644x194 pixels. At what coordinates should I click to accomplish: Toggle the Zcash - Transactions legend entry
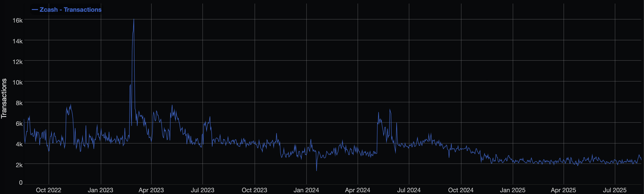(x=67, y=10)
